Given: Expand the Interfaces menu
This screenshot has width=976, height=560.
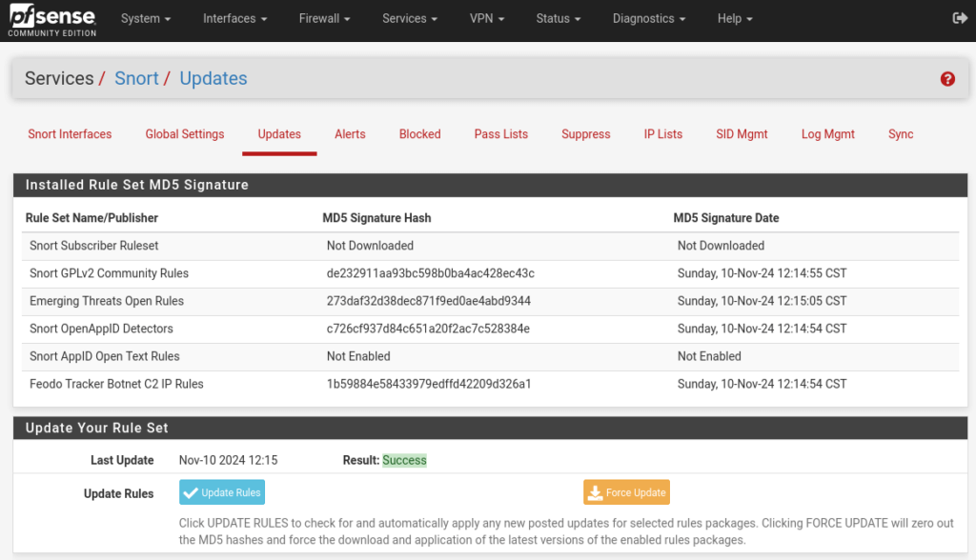Looking at the screenshot, I should 234,19.
